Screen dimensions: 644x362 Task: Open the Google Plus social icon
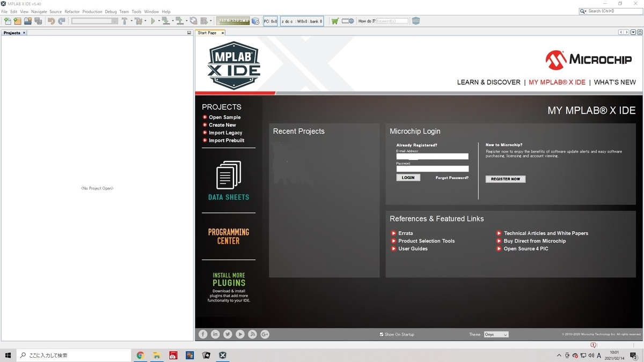tap(265, 334)
